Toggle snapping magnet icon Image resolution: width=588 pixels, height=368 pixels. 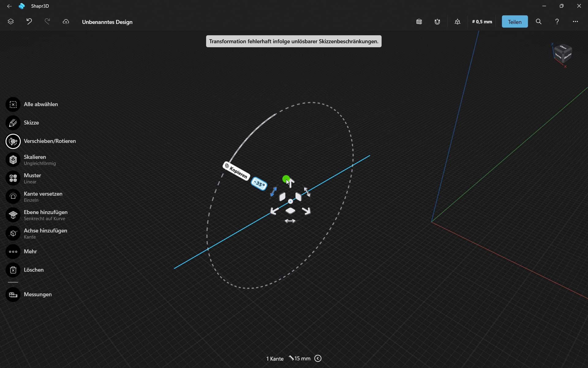point(437,22)
